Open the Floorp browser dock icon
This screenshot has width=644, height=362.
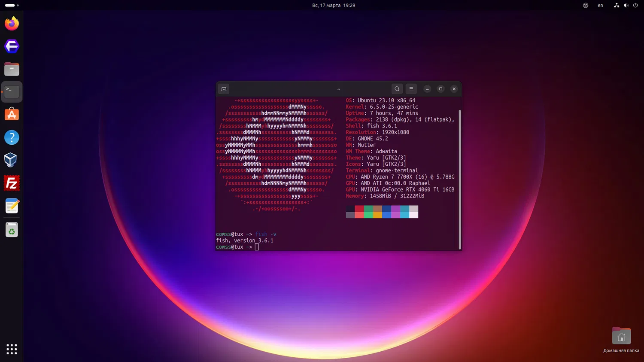point(12,46)
